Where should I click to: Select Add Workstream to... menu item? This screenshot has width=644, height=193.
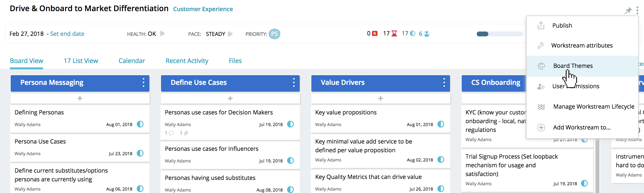pyautogui.click(x=582, y=128)
